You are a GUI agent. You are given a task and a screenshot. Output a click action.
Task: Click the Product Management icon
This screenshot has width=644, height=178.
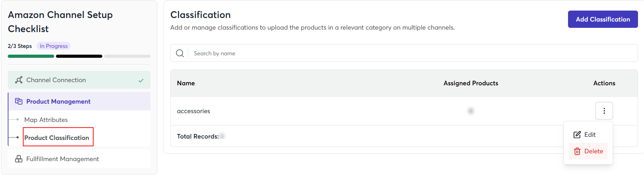tap(19, 102)
